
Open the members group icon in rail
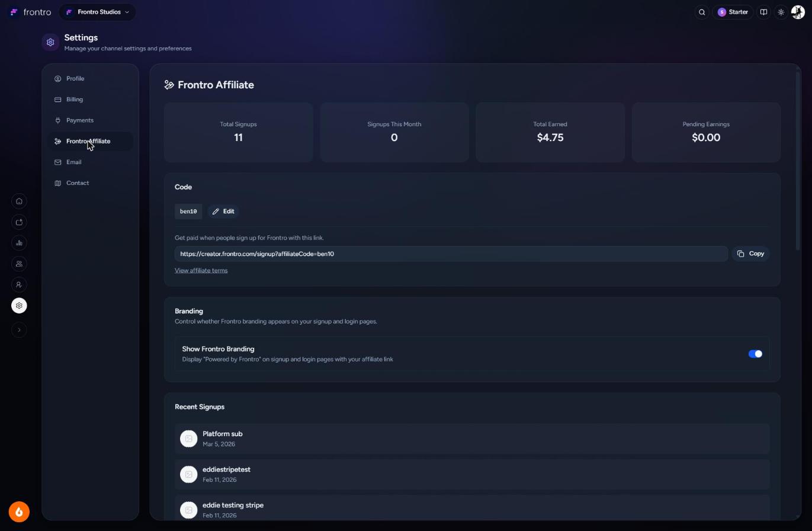(x=19, y=264)
